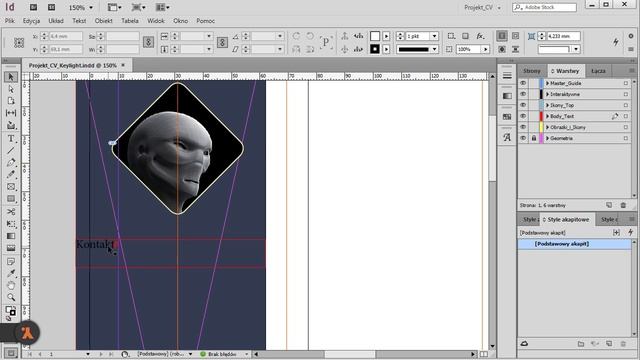Toggle constrain proportions for scaling percentages
Viewport: 640px width, 360px height.
[x=222, y=42]
